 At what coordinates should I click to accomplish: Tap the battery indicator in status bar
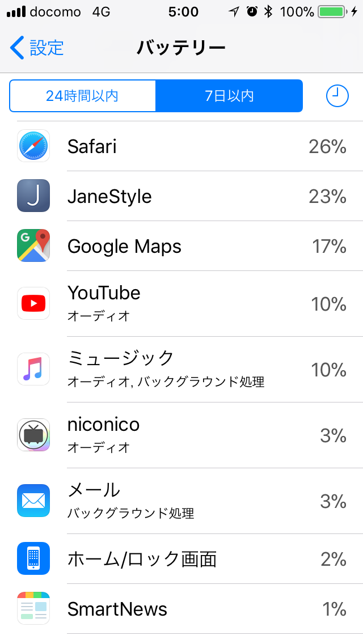click(333, 12)
